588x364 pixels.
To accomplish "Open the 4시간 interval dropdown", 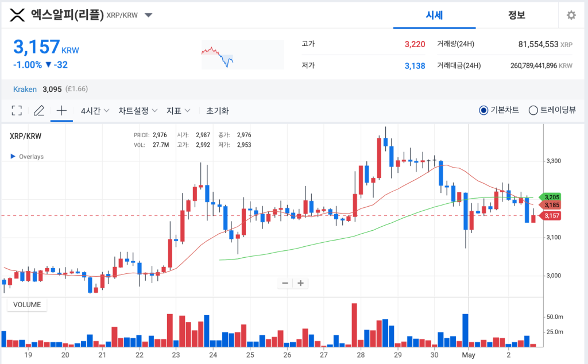I will pyautogui.click(x=95, y=111).
